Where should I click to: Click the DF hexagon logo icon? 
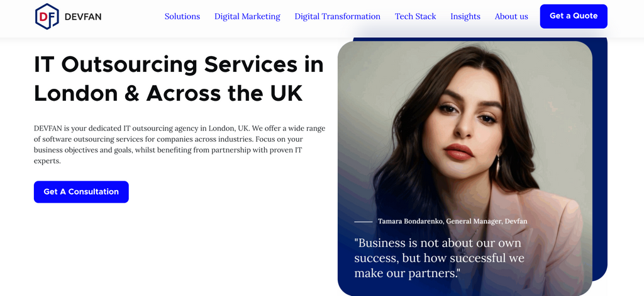coord(47,16)
